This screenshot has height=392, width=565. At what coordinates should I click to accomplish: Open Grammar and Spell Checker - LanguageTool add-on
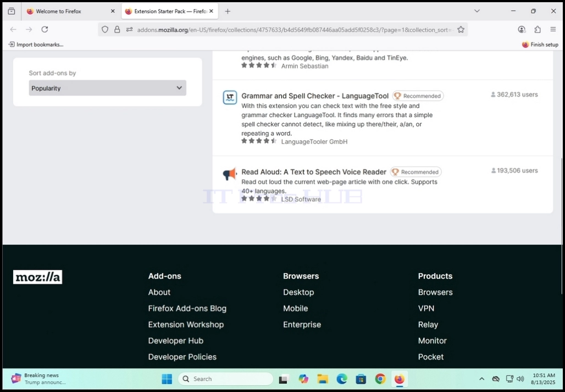point(315,96)
